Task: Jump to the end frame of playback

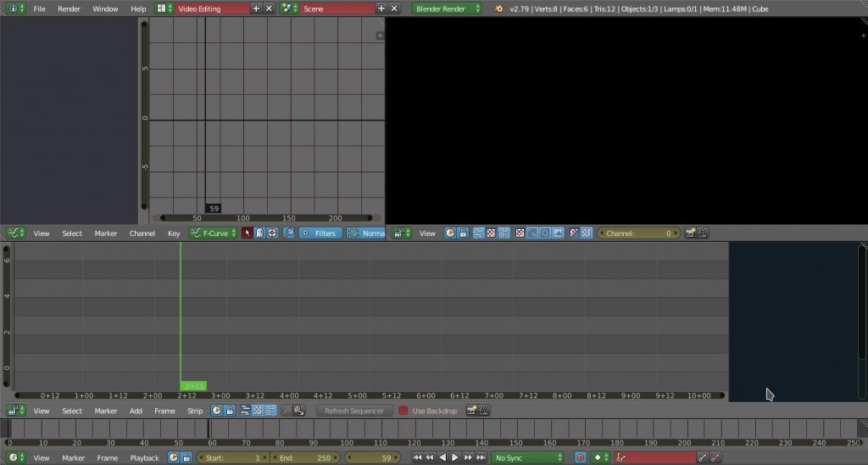Action: click(481, 458)
